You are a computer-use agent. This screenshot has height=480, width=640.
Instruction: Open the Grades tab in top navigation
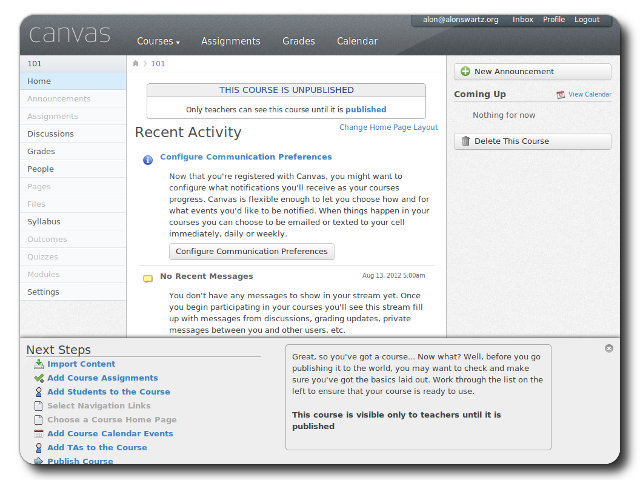click(x=298, y=42)
